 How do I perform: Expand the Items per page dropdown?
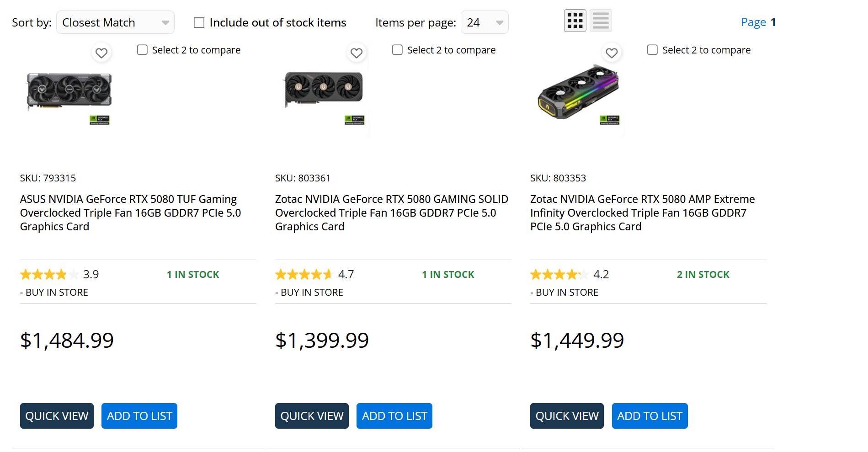coord(485,22)
